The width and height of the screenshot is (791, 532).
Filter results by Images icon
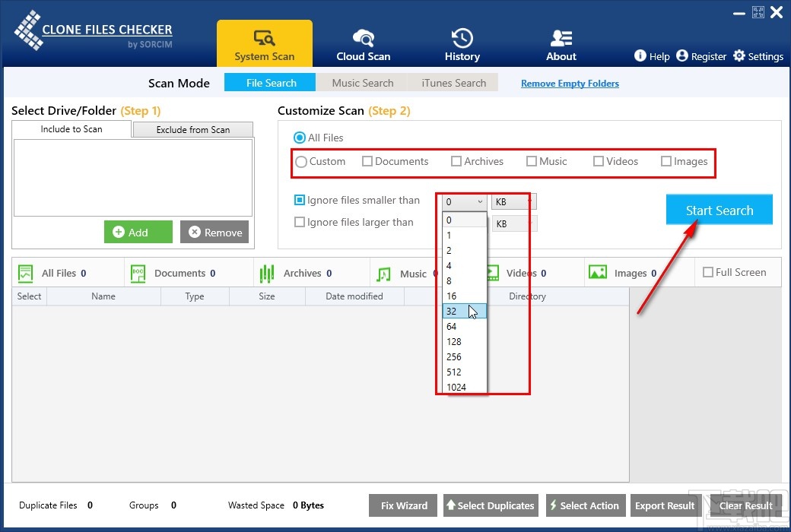pyautogui.click(x=598, y=273)
